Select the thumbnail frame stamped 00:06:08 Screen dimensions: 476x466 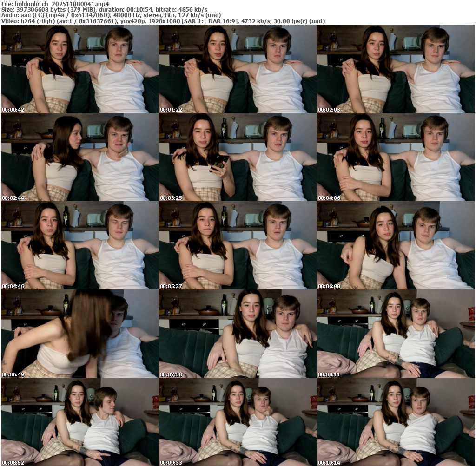pyautogui.click(x=396, y=245)
